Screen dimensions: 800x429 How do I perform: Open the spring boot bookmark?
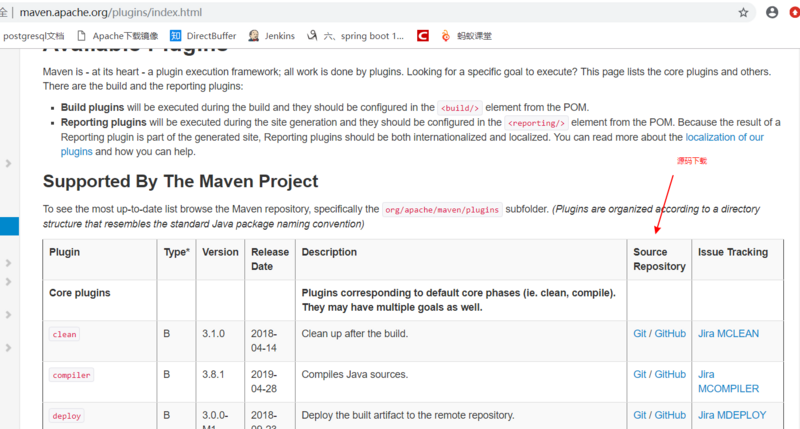pyautogui.click(x=355, y=36)
